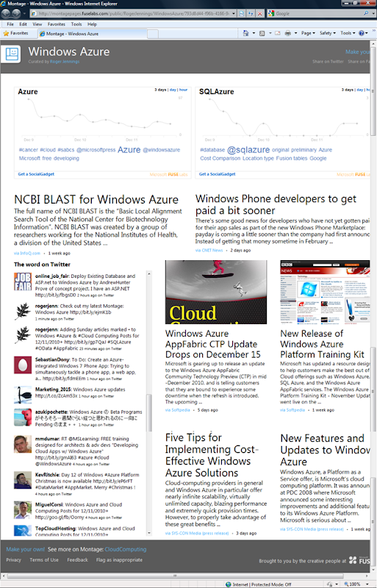377x588 pixels.
Task: Click the Twitter list scroll-down arrow
Action: point(149,532)
